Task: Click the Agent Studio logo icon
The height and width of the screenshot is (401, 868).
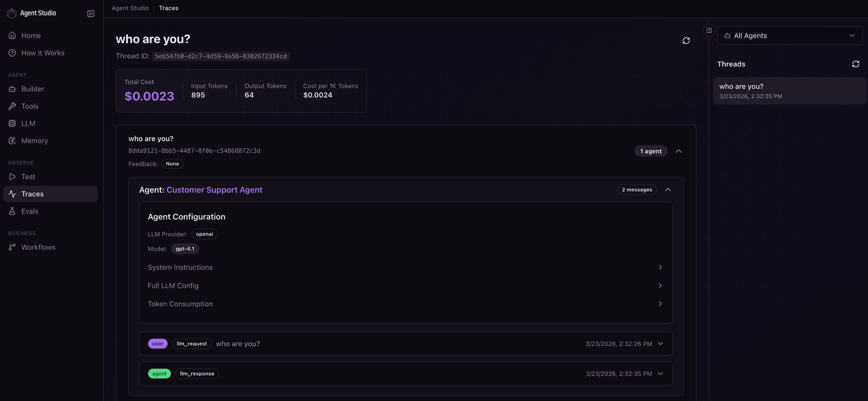Action: click(12, 13)
